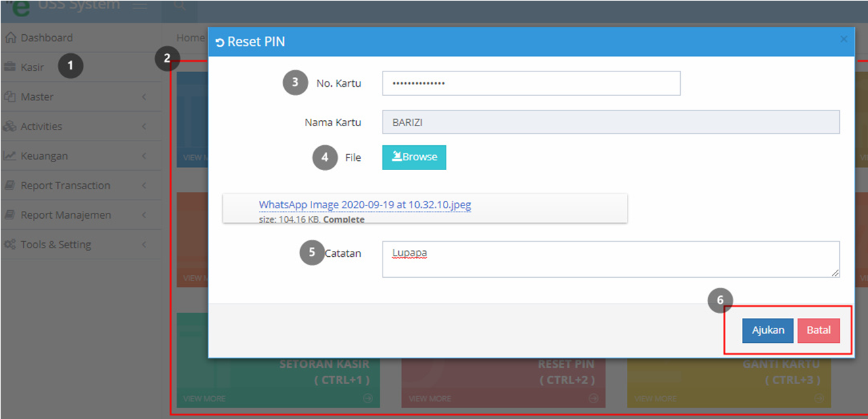Expand the Activities menu chevron
Viewport: 868px width, 419px height.
click(x=144, y=126)
